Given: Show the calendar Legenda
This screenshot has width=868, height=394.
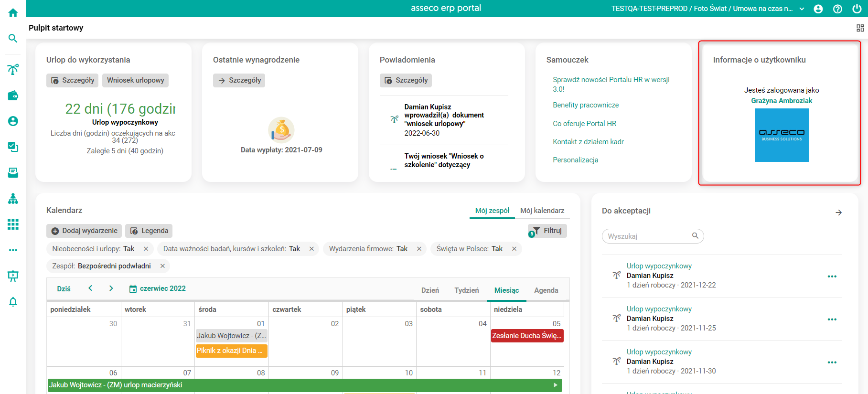Looking at the screenshot, I should (149, 231).
